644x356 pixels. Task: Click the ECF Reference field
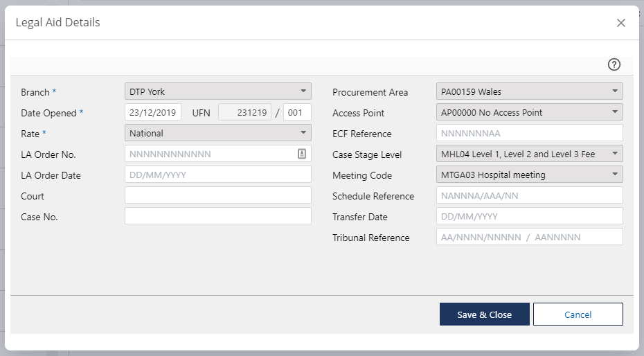[x=529, y=133]
